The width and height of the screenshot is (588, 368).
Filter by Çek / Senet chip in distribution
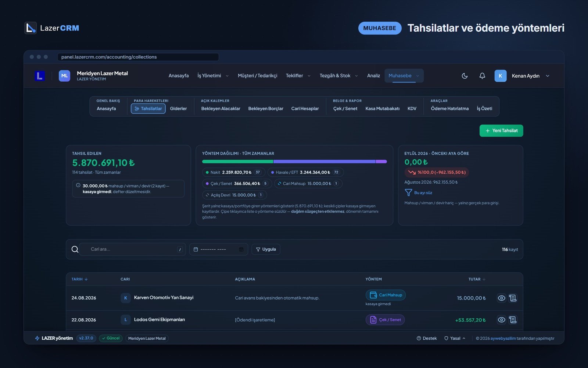(237, 184)
